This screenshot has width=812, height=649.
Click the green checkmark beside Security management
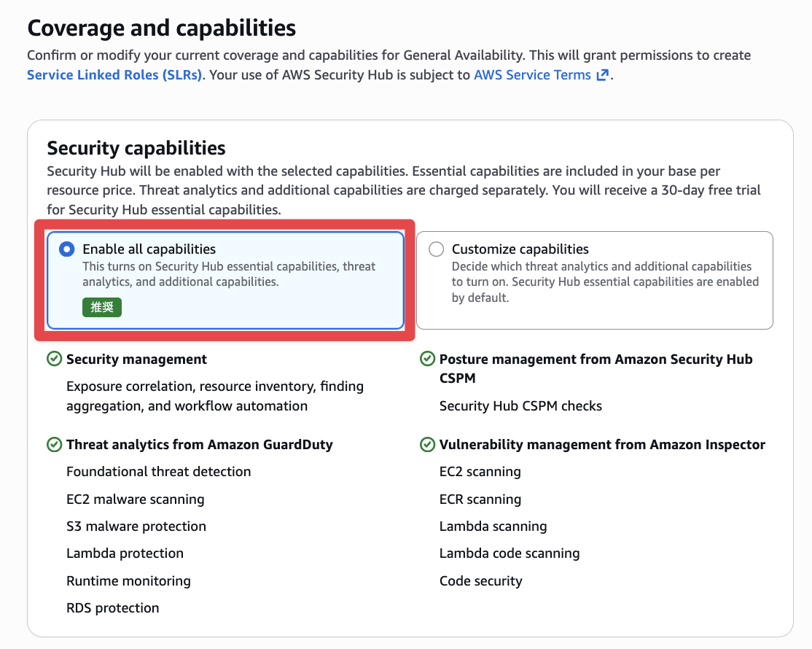54,359
